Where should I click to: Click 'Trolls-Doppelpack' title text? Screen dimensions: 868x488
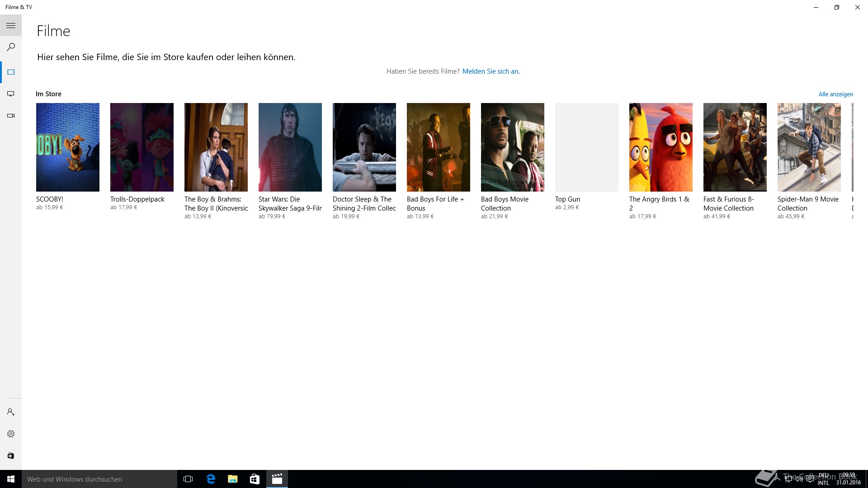[x=137, y=199]
